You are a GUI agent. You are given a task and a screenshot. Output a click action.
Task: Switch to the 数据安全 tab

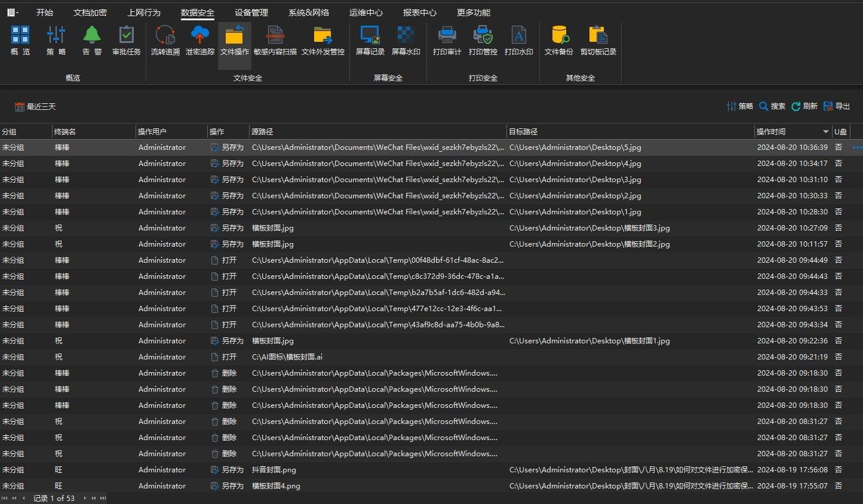tap(198, 12)
